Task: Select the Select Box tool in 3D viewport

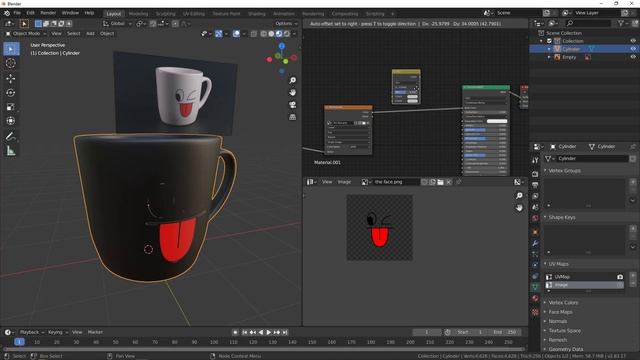Action: click(11, 49)
